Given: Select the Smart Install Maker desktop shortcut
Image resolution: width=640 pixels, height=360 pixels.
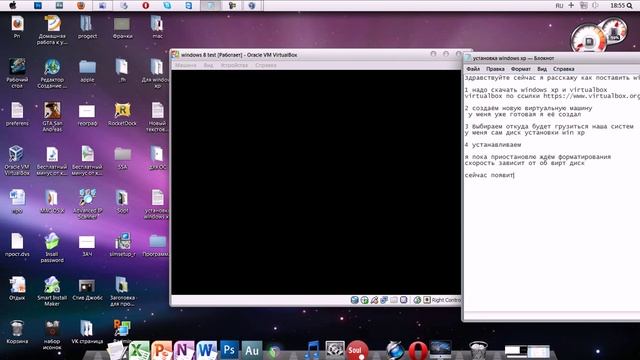Looking at the screenshot, I should (52, 291).
